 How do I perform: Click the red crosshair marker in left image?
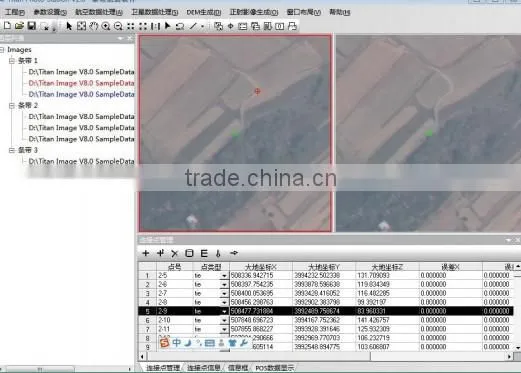[257, 91]
